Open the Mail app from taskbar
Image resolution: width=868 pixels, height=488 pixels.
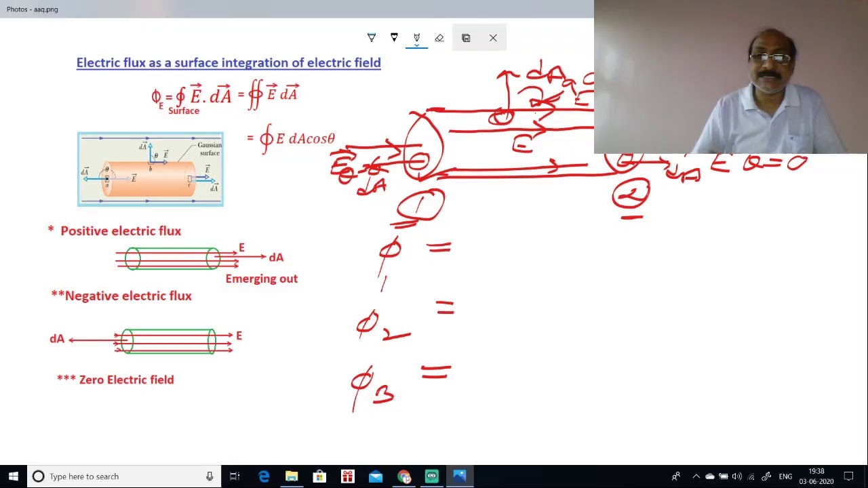tap(376, 476)
